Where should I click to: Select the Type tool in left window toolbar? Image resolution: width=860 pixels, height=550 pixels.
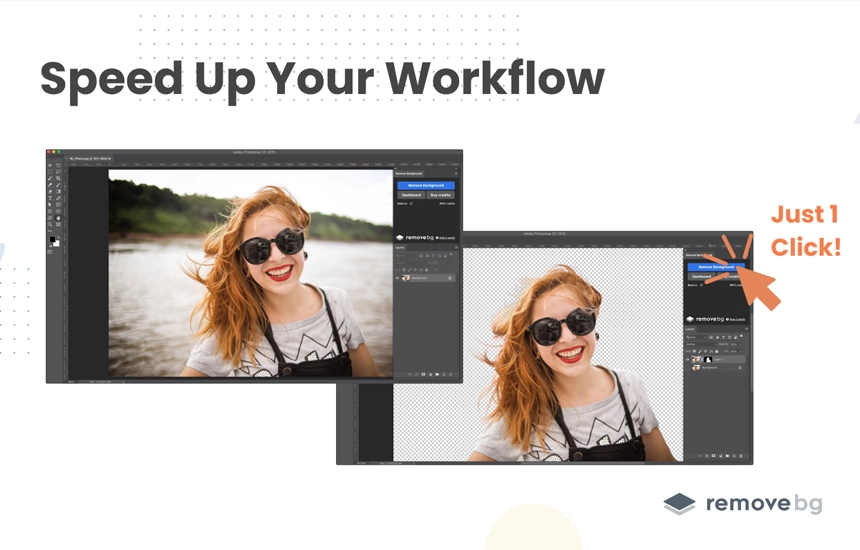50,198
